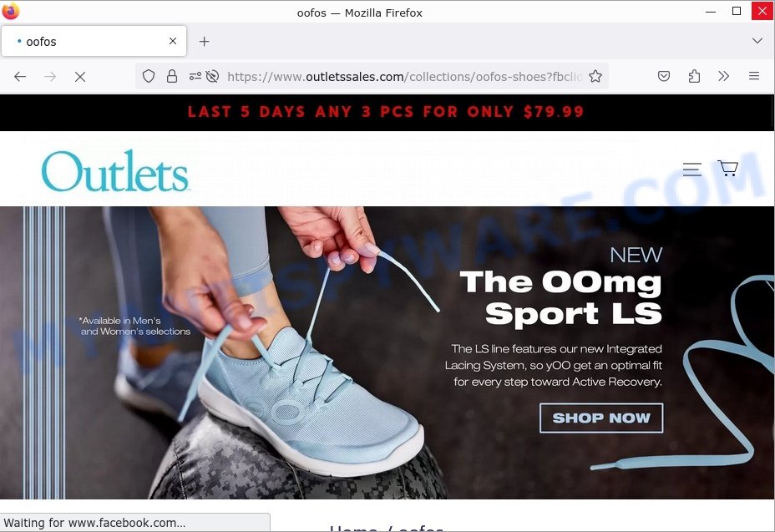Open the site permissions icon in address bar

click(195, 76)
